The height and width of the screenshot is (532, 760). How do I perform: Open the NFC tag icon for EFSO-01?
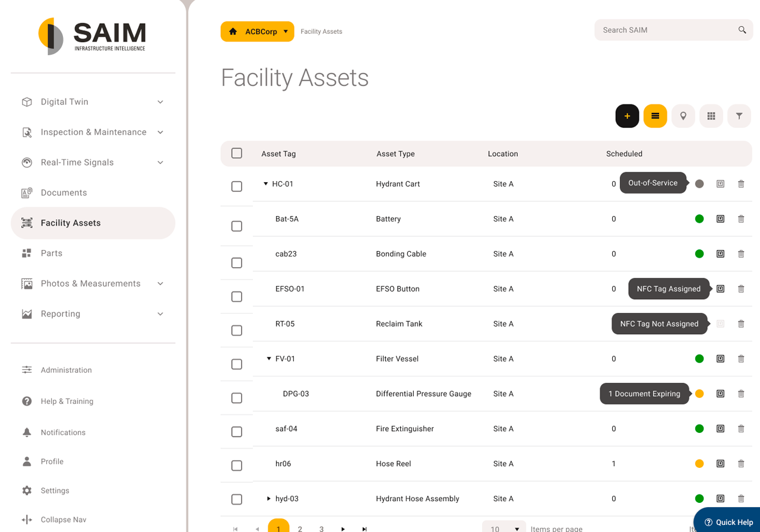click(720, 289)
